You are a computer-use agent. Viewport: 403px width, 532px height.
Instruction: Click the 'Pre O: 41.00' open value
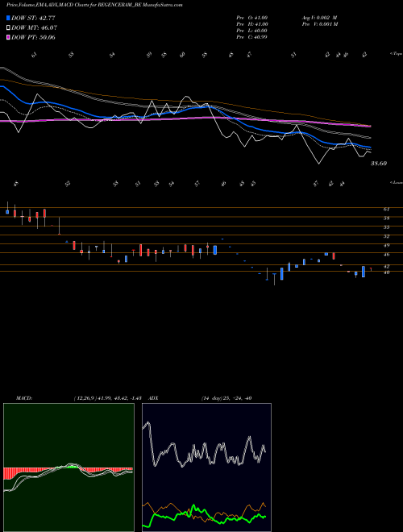(x=252, y=18)
